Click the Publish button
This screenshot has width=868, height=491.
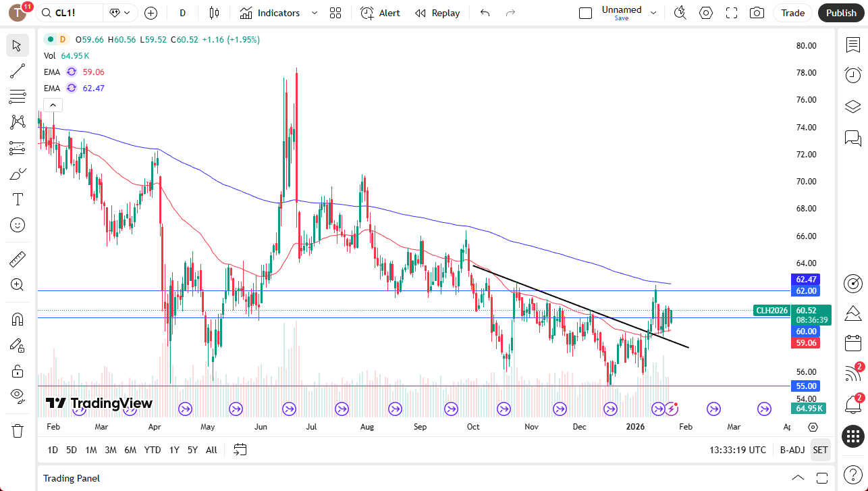(x=841, y=13)
